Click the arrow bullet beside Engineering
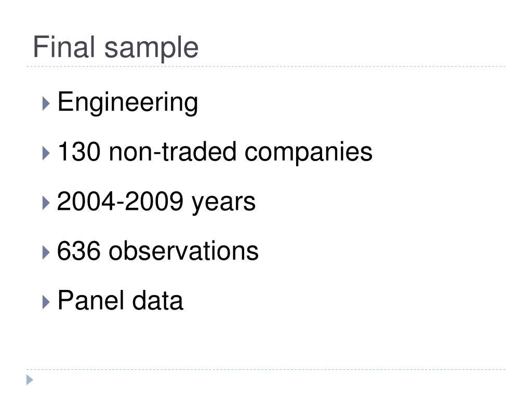 [46, 103]
